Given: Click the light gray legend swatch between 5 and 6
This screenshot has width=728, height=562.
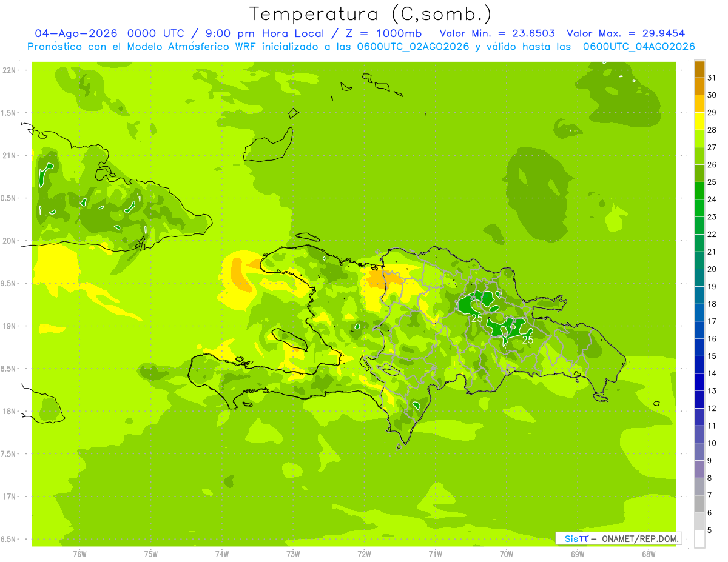Looking at the screenshot, I should (x=699, y=522).
